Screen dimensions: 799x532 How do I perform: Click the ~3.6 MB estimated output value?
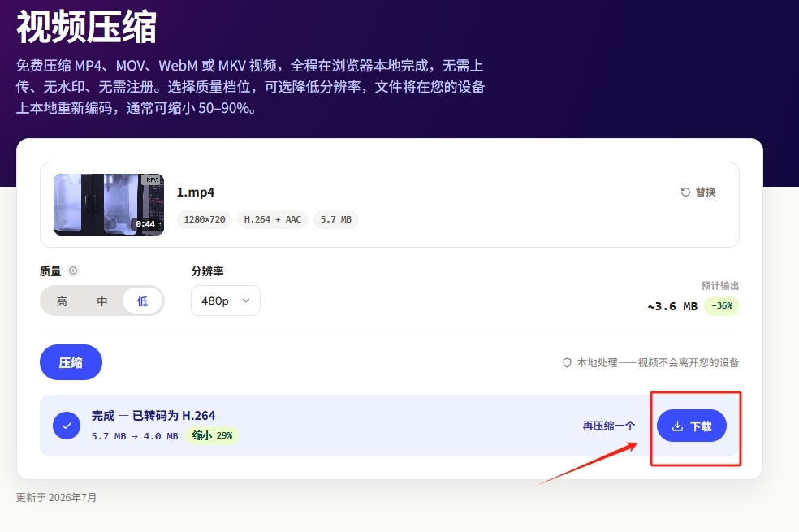tap(672, 306)
